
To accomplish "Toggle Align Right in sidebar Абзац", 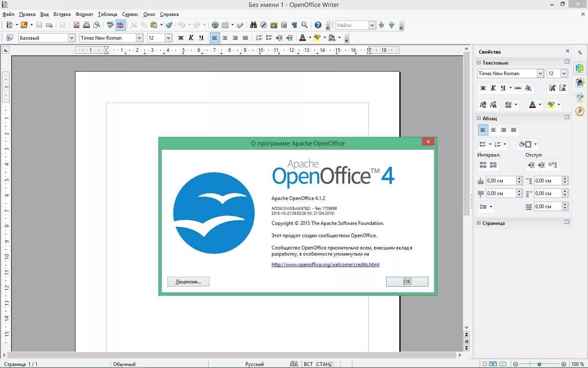I will pyautogui.click(x=503, y=130).
